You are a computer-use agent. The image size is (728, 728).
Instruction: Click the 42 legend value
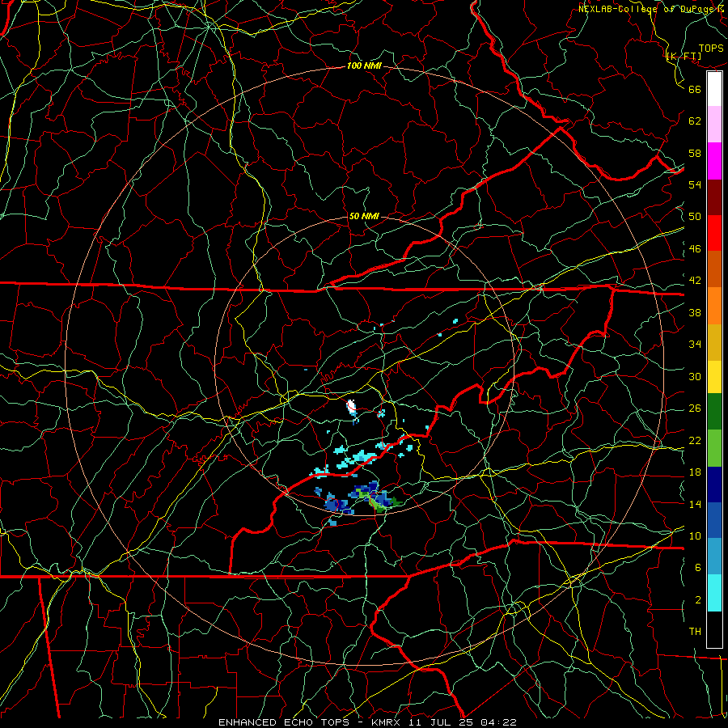(695, 281)
